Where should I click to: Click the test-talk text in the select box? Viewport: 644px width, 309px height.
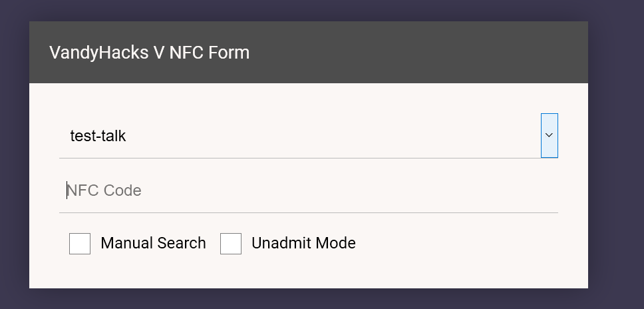[98, 137]
